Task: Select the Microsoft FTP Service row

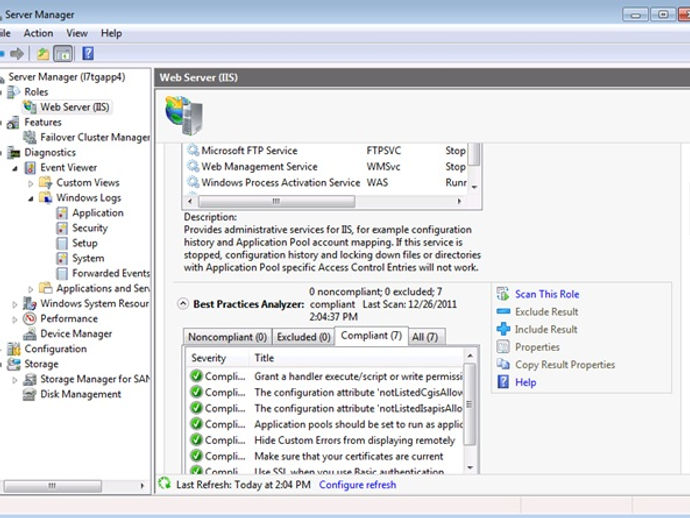Action: pyautogui.click(x=327, y=151)
